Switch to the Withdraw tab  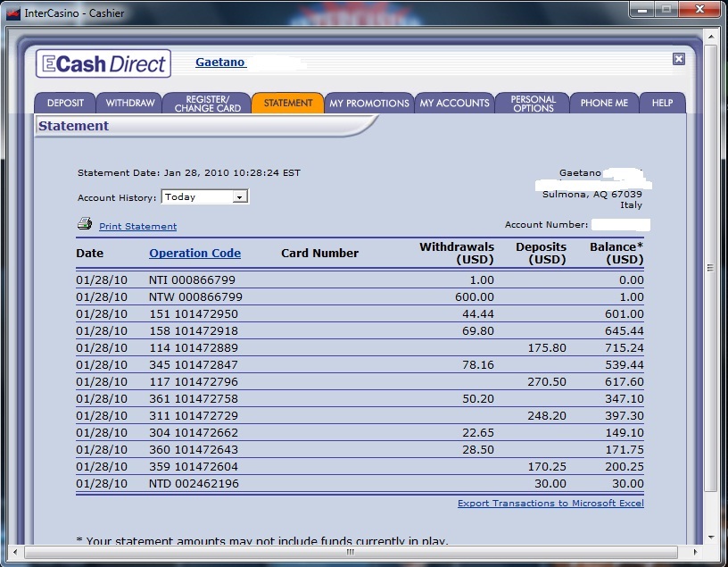(129, 103)
